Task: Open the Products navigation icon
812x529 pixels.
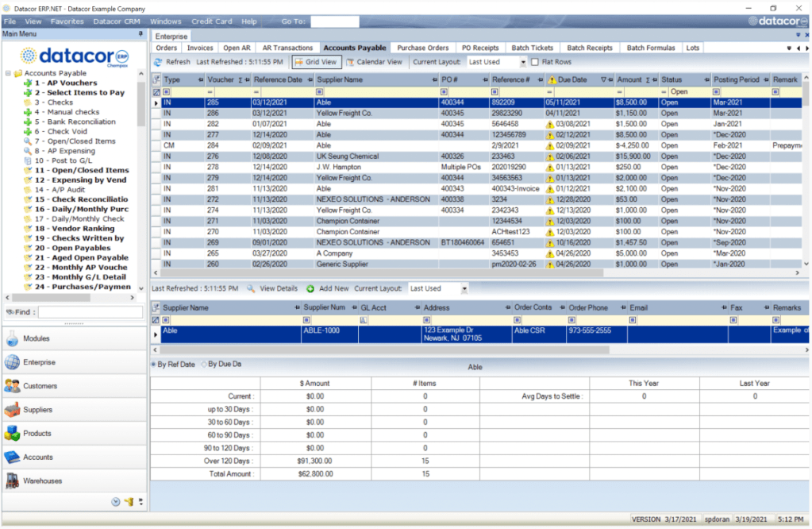Action: tap(12, 434)
